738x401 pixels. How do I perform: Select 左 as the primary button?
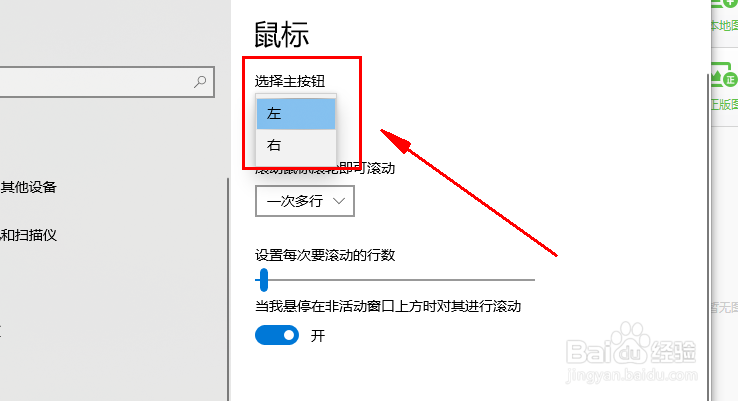tap(296, 113)
